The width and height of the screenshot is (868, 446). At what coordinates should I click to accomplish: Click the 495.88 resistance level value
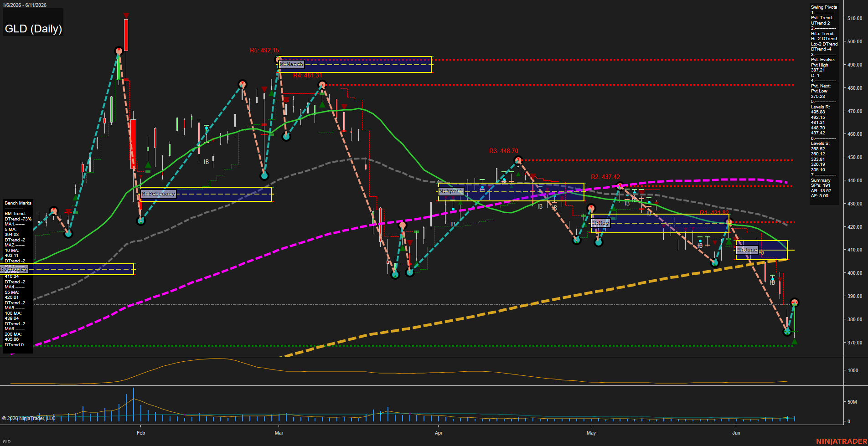pos(818,112)
